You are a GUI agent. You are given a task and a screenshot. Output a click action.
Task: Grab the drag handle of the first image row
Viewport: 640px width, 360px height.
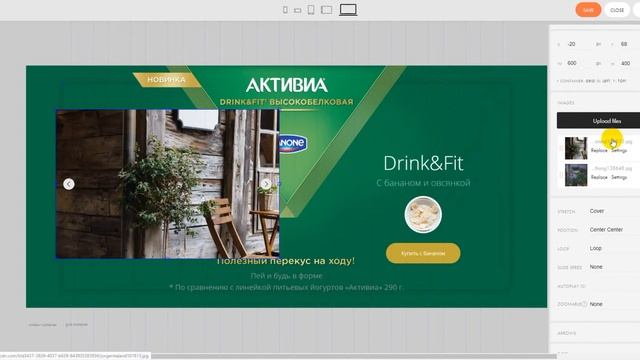tap(561, 148)
